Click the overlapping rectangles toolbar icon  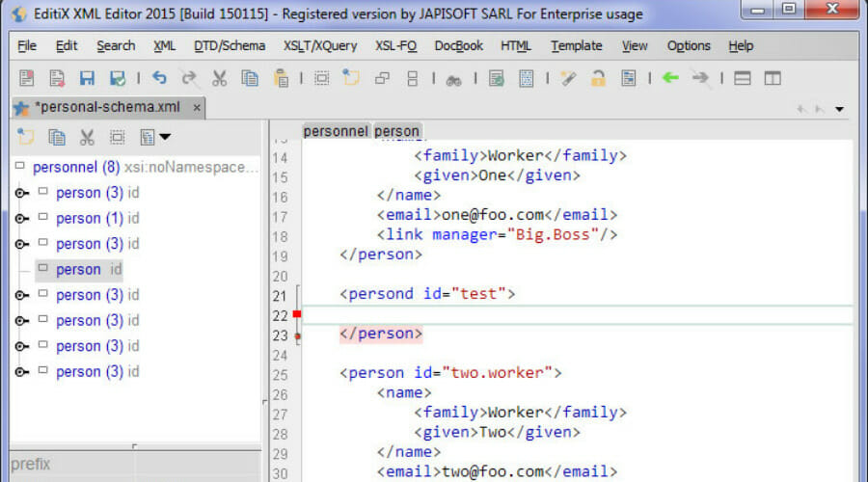[382, 78]
